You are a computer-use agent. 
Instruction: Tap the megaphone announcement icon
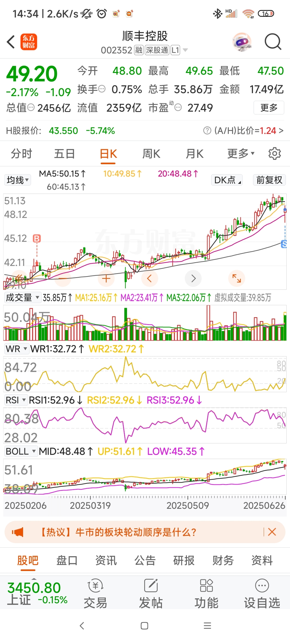point(18,532)
